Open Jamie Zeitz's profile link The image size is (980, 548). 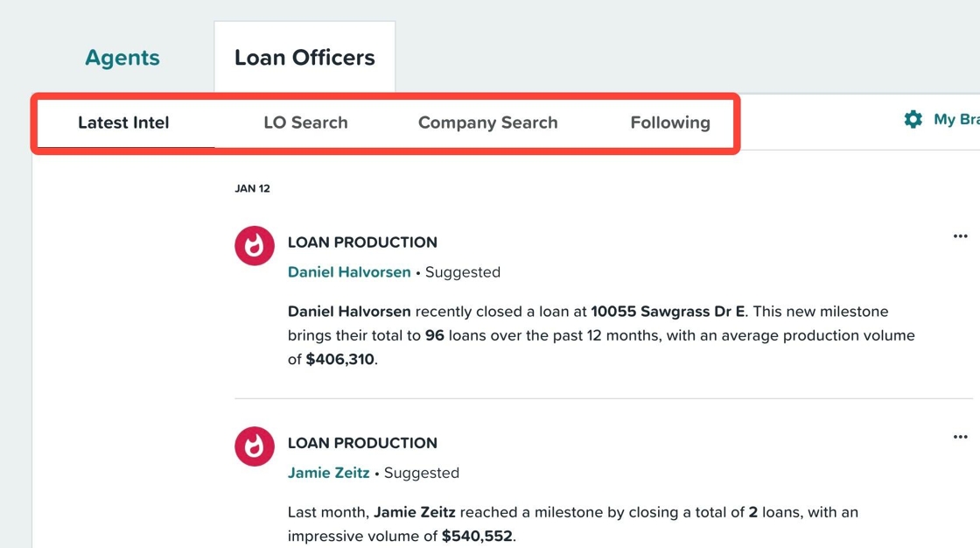[328, 473]
